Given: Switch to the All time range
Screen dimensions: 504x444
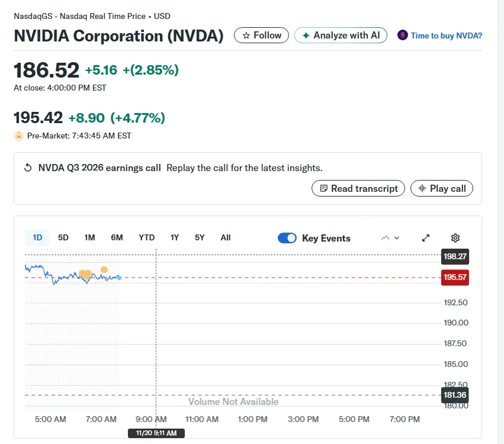Looking at the screenshot, I should click(x=226, y=237).
